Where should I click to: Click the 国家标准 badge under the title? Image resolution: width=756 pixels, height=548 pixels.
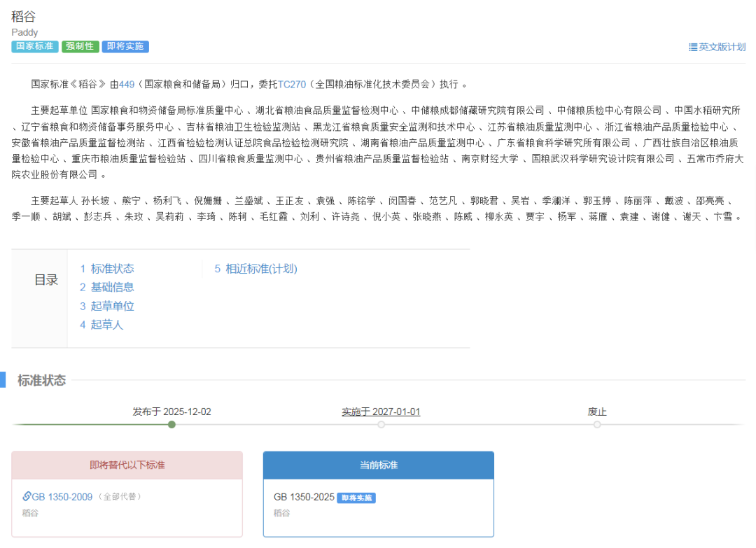[34, 47]
